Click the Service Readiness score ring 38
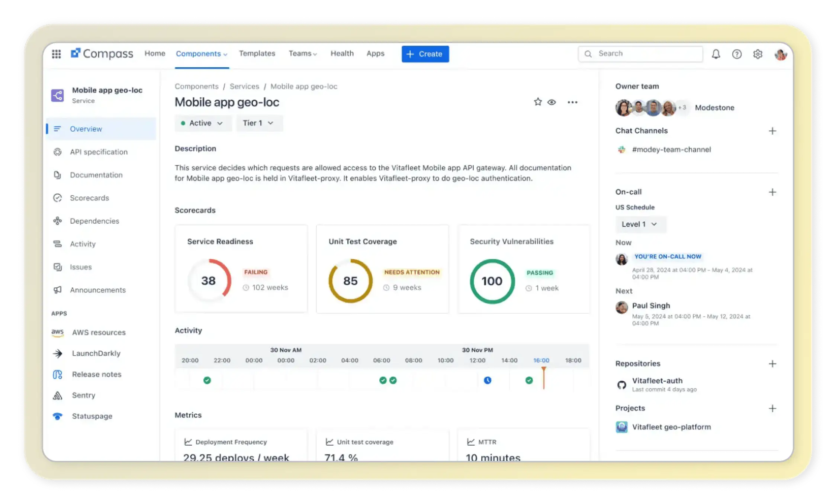Screen dimensions: 836x504 point(209,281)
